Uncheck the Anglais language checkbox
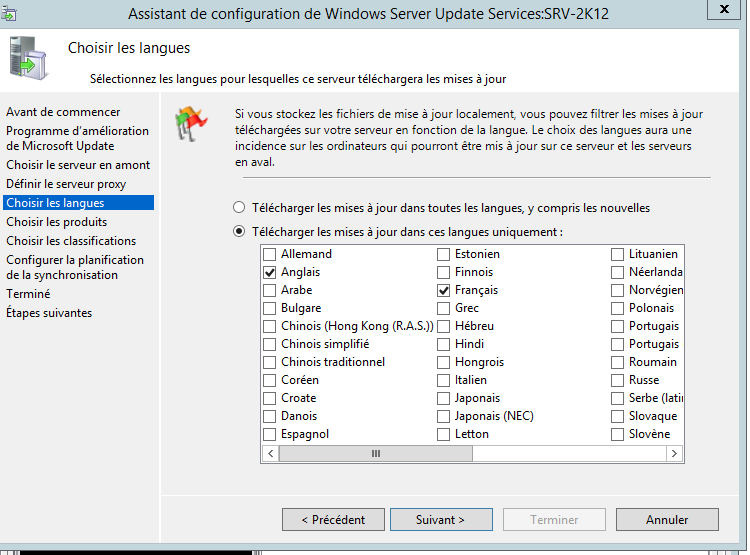 click(x=270, y=272)
